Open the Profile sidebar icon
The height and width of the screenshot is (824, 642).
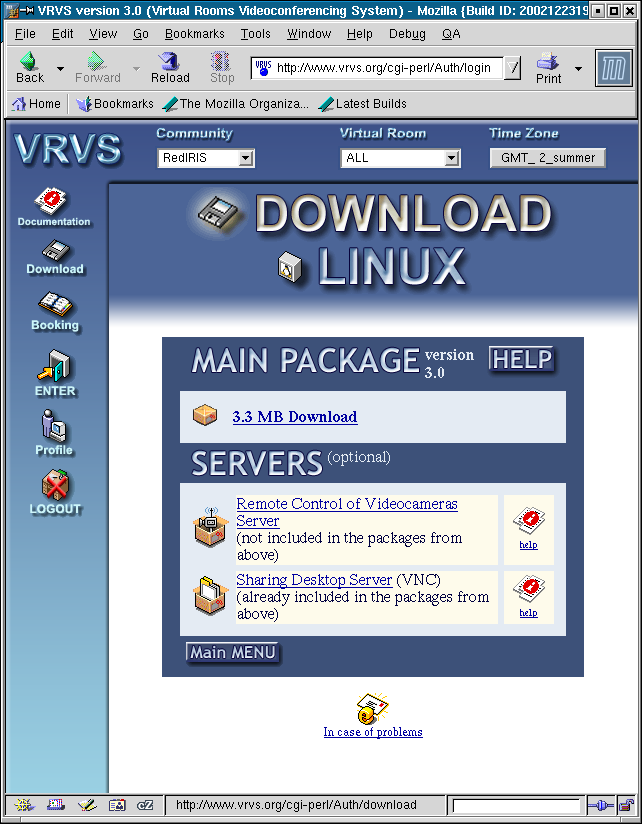click(x=54, y=428)
